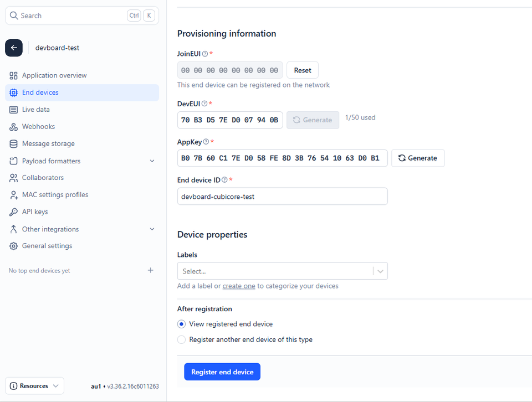This screenshot has height=402, width=532.
Task: Add a top end device with plus icon
Action: (x=151, y=270)
